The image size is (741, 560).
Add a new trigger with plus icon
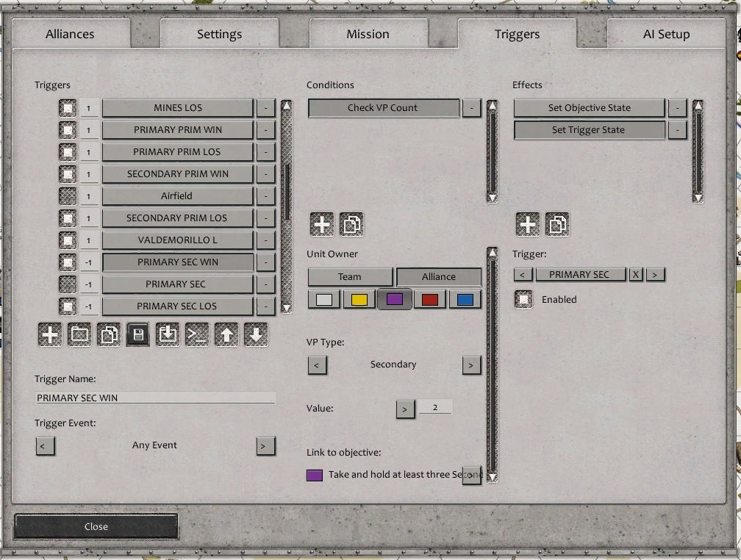tap(50, 335)
